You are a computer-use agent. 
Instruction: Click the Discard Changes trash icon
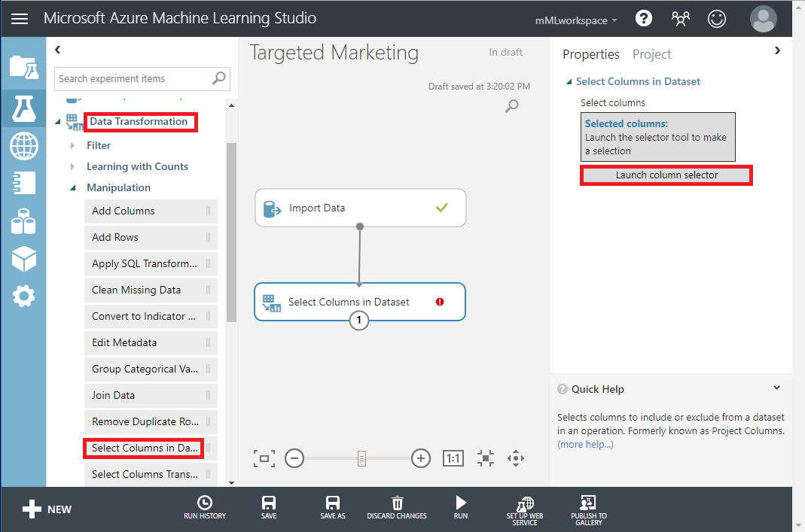click(x=397, y=507)
